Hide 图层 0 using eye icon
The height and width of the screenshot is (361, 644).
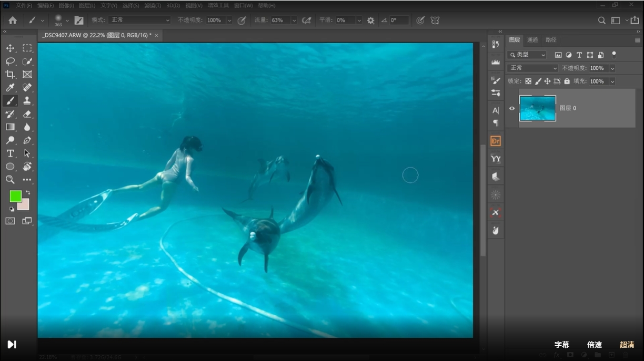(x=512, y=108)
